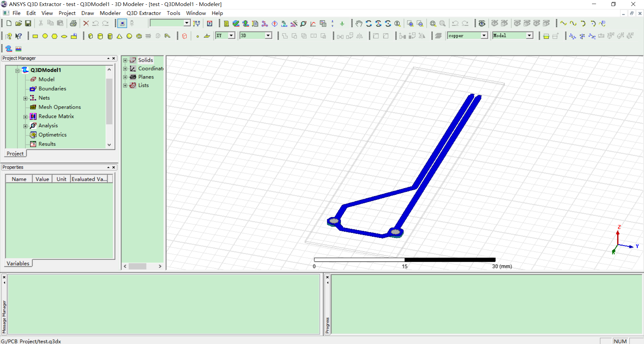Toggle object visibility with the eye icon
The height and width of the screenshot is (344, 644).
pos(482,23)
